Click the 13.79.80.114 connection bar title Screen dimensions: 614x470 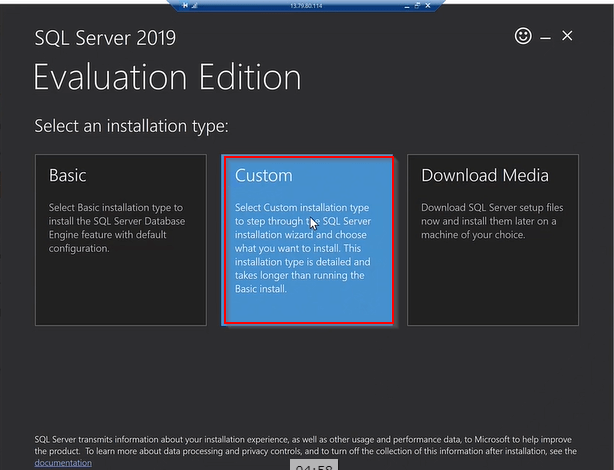pyautogui.click(x=306, y=5)
